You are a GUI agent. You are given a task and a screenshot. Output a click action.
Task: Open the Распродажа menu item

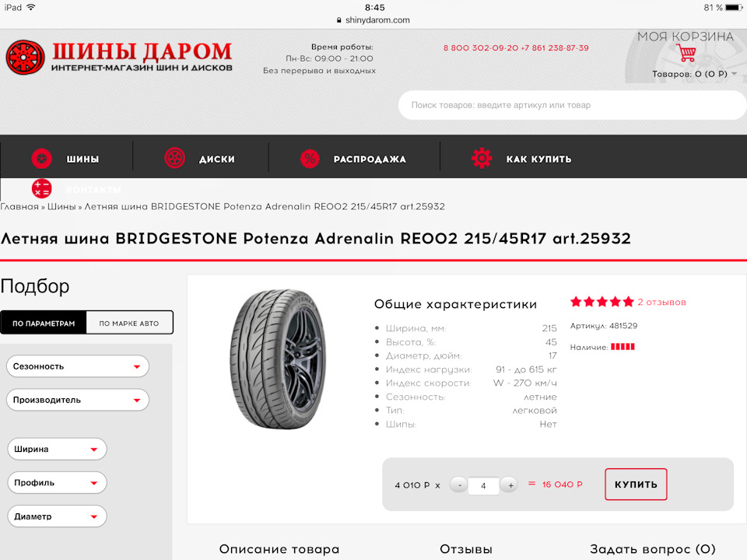click(369, 159)
